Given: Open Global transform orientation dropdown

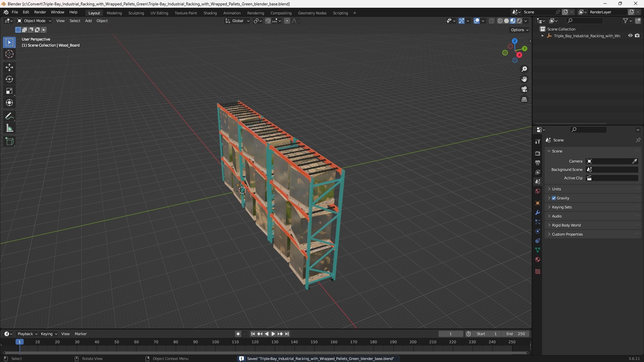Looking at the screenshot, I should (237, 21).
